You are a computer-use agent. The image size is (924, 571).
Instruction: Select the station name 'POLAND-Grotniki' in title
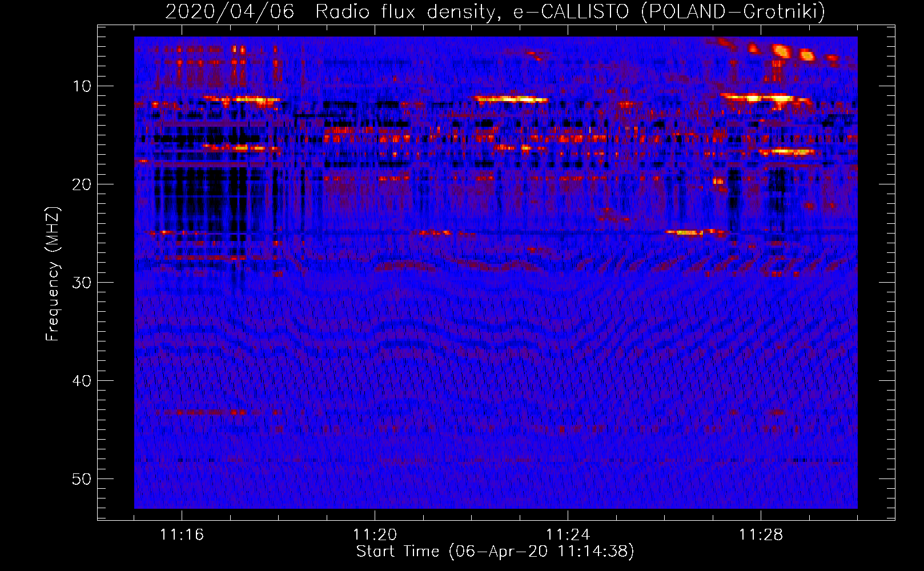point(733,11)
